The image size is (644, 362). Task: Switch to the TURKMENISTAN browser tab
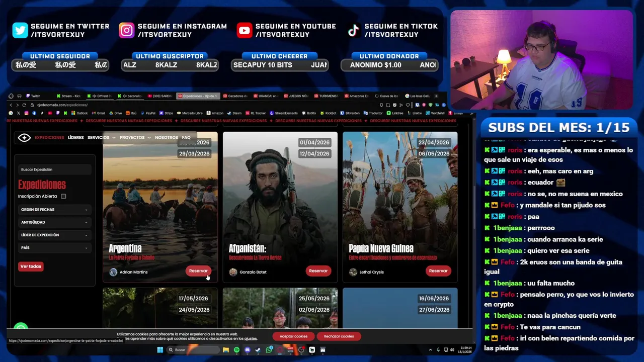[x=328, y=96]
